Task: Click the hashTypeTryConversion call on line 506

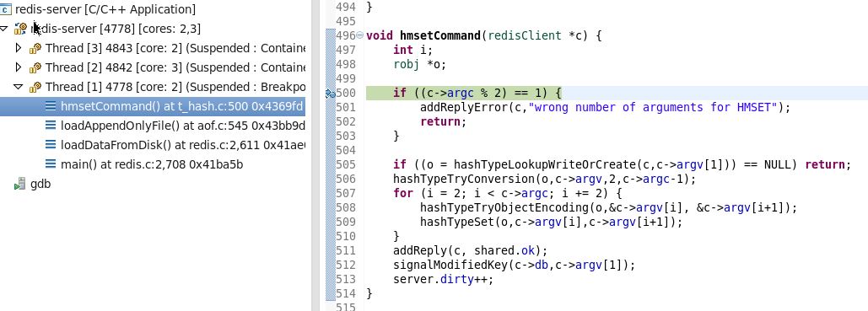Action: (x=544, y=180)
